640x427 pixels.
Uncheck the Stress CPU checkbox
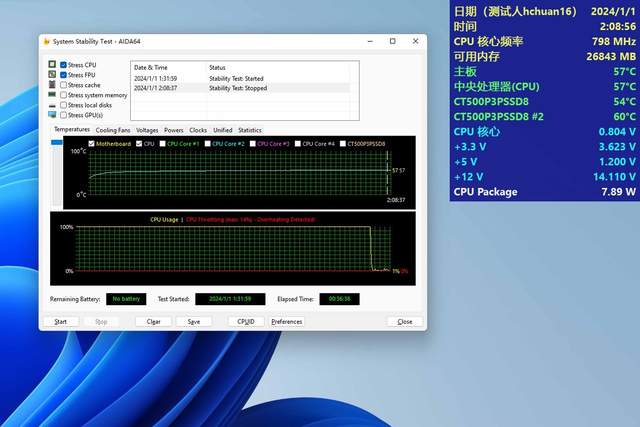(63, 65)
